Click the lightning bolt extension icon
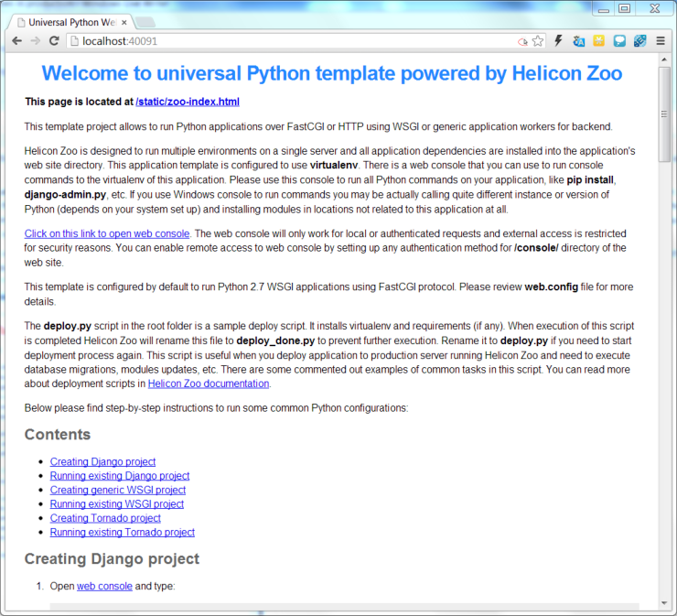 click(558, 41)
